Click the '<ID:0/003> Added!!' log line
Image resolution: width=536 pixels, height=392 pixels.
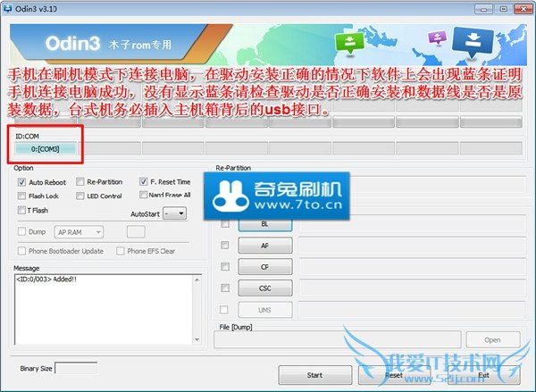click(x=46, y=279)
